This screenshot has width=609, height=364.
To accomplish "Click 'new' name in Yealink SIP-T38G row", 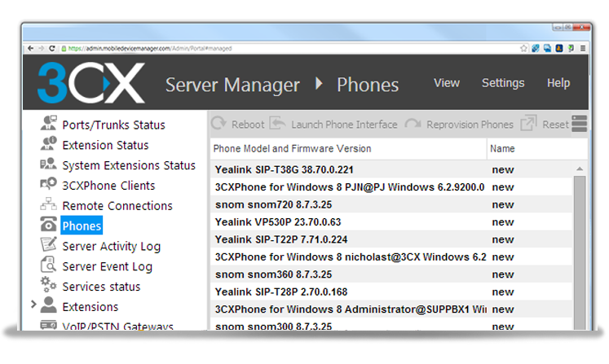I will coord(503,170).
